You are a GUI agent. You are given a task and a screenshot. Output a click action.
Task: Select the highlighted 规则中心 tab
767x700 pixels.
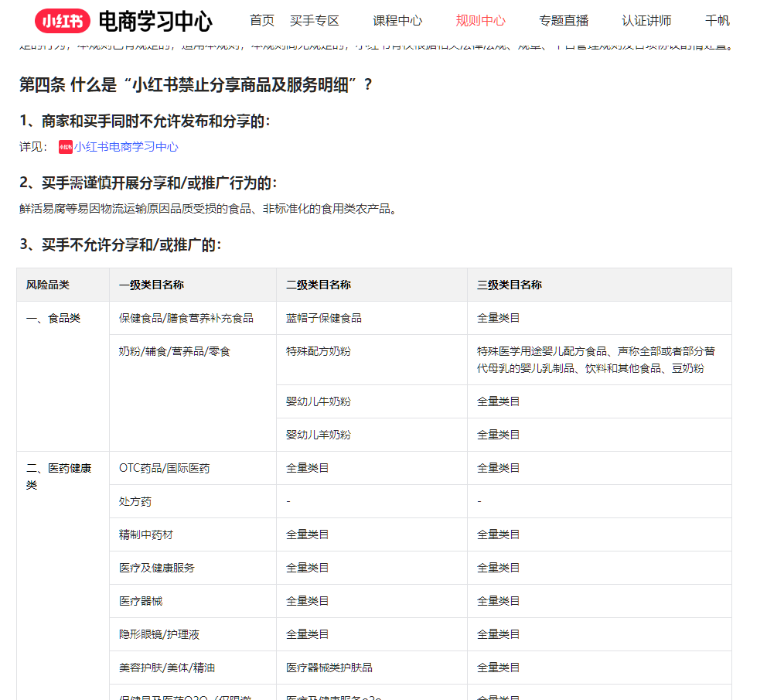(x=480, y=21)
